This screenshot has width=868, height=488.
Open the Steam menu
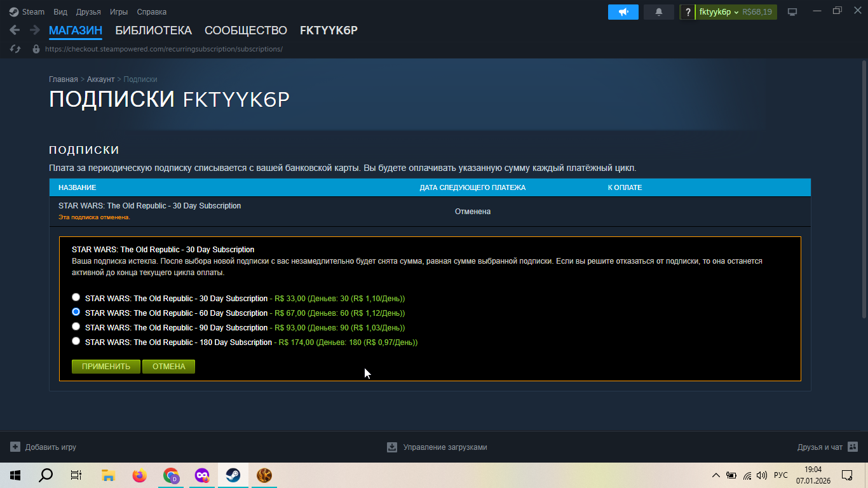tap(33, 12)
